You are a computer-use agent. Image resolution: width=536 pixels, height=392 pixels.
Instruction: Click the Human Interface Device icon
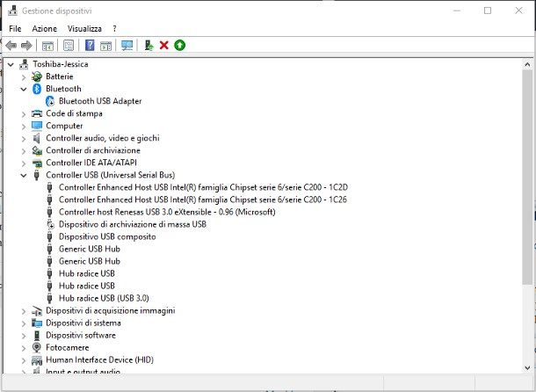[x=37, y=360]
